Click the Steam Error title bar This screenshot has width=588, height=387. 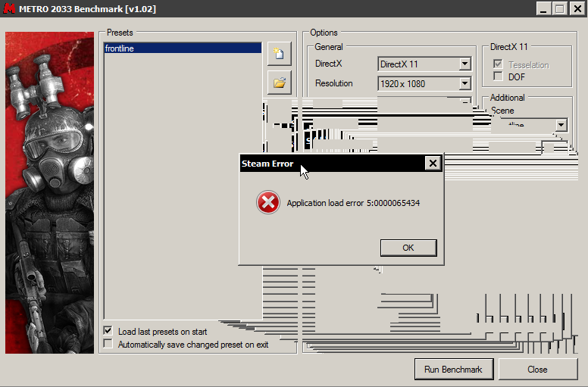point(332,164)
